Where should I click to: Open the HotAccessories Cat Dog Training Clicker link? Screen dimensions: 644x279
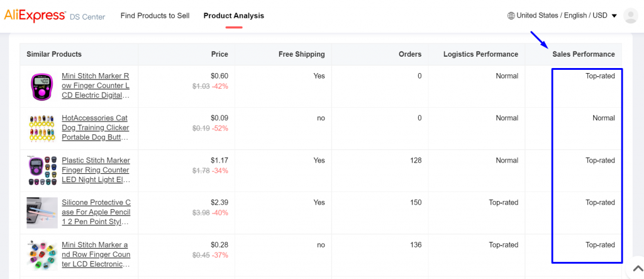pos(96,128)
